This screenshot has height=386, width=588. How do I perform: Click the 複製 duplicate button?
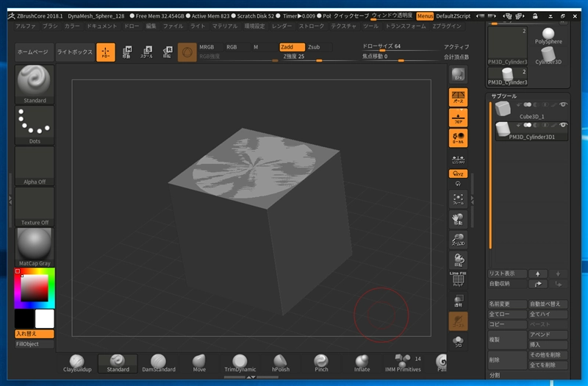click(x=507, y=340)
